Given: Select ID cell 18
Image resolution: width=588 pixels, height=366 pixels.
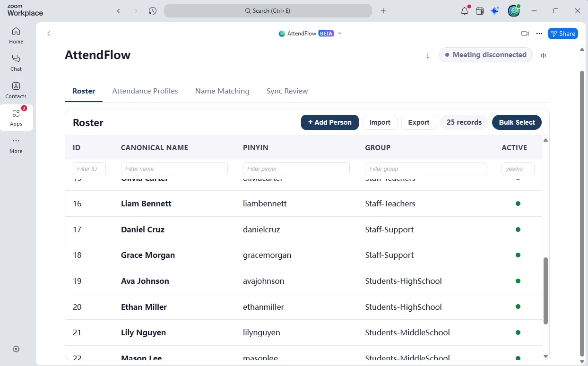Looking at the screenshot, I should click(x=77, y=255).
